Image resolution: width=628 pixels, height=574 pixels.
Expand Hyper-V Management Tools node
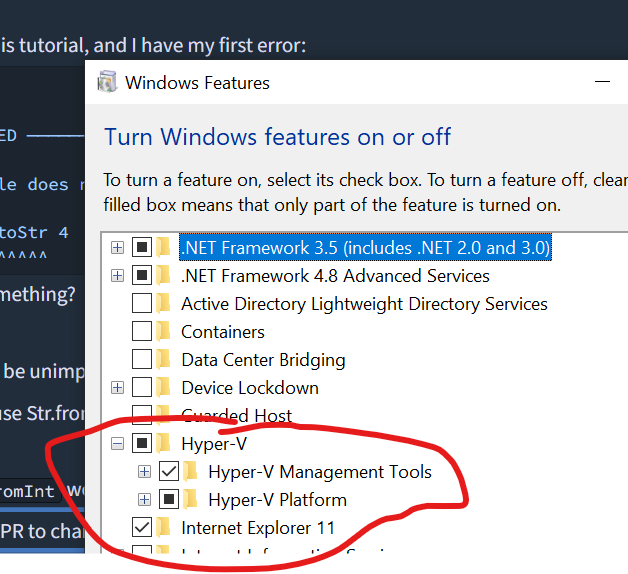coord(145,472)
